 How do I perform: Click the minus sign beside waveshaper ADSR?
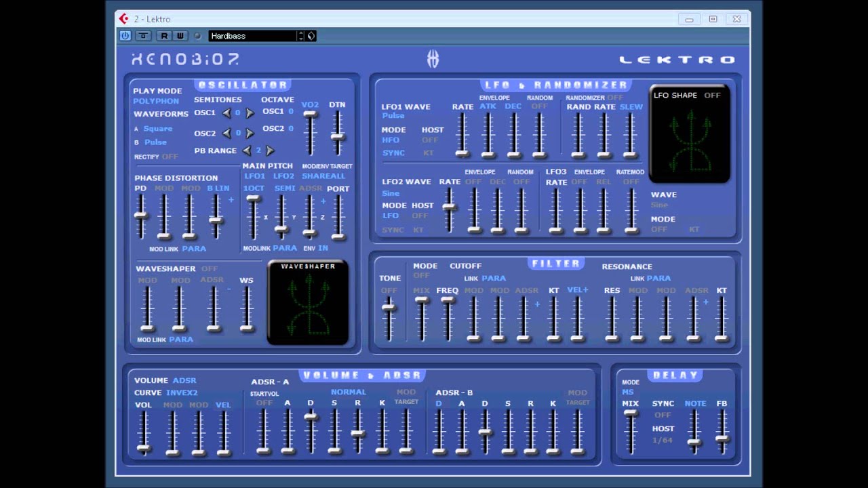coord(229,289)
